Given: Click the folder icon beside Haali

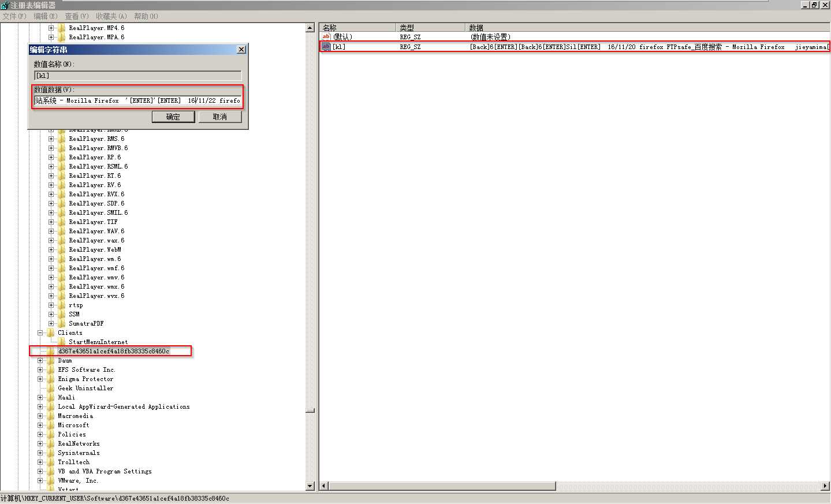Looking at the screenshot, I should coord(51,397).
